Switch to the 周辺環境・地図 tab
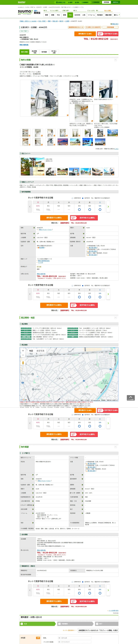The width and height of the screenshot is (138, 644). pyautogui.click(x=34, y=52)
